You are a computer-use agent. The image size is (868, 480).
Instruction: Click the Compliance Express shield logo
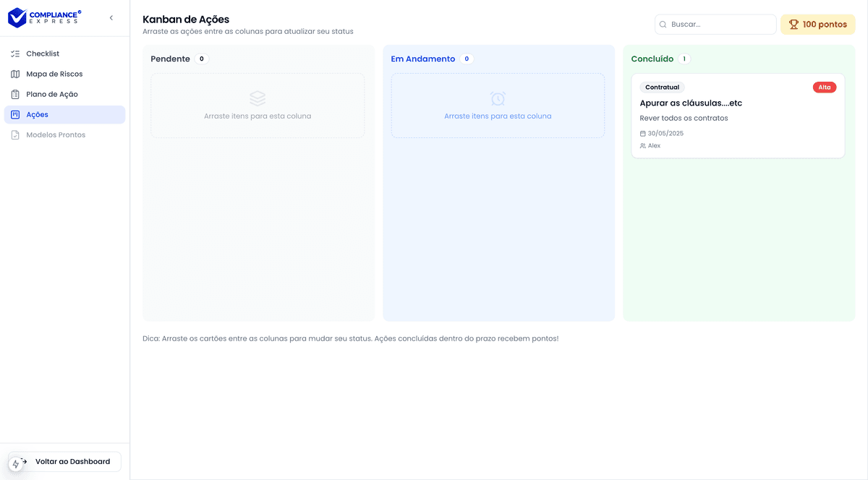pyautogui.click(x=17, y=17)
